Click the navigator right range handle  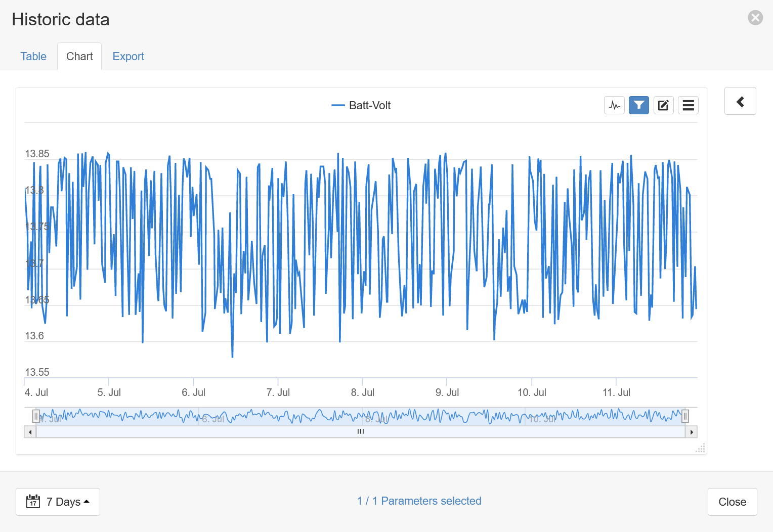click(x=685, y=416)
